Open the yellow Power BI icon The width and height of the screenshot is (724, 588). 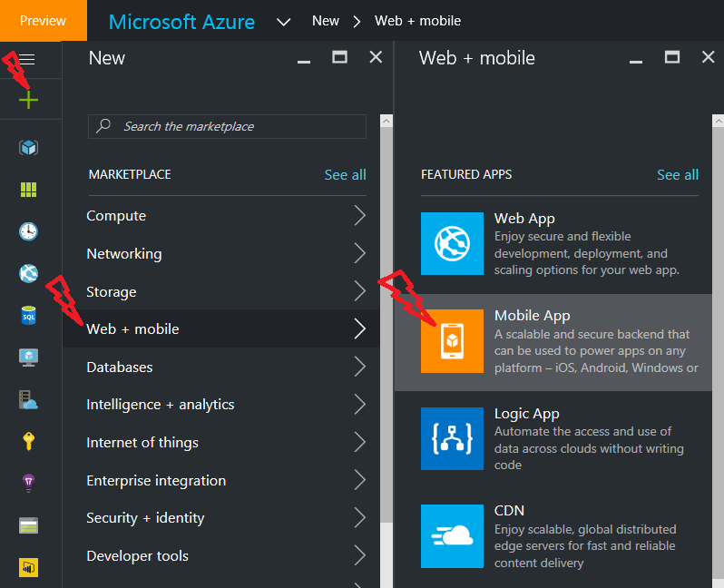[29, 568]
